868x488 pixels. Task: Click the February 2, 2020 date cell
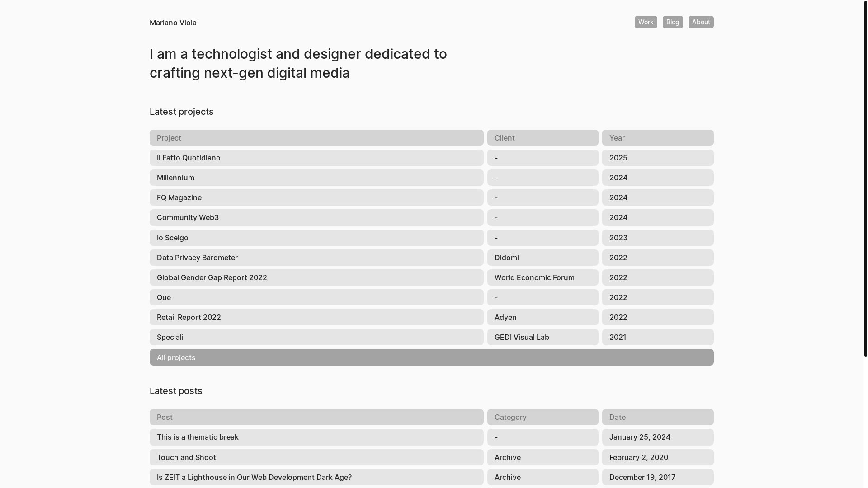click(x=658, y=457)
